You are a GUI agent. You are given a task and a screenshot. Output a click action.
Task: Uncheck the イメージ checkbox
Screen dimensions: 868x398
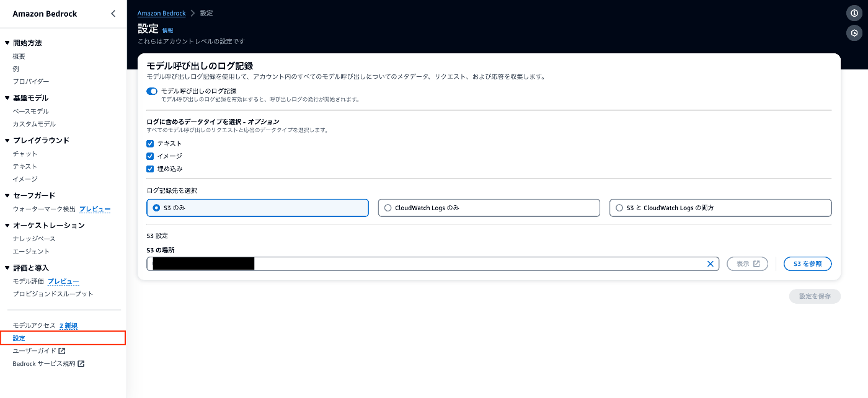pos(150,156)
